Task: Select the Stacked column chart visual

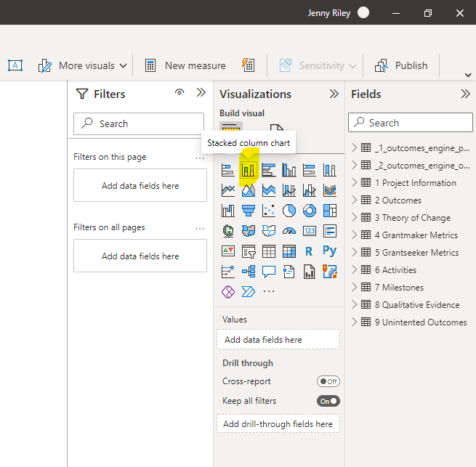Action: [249, 170]
